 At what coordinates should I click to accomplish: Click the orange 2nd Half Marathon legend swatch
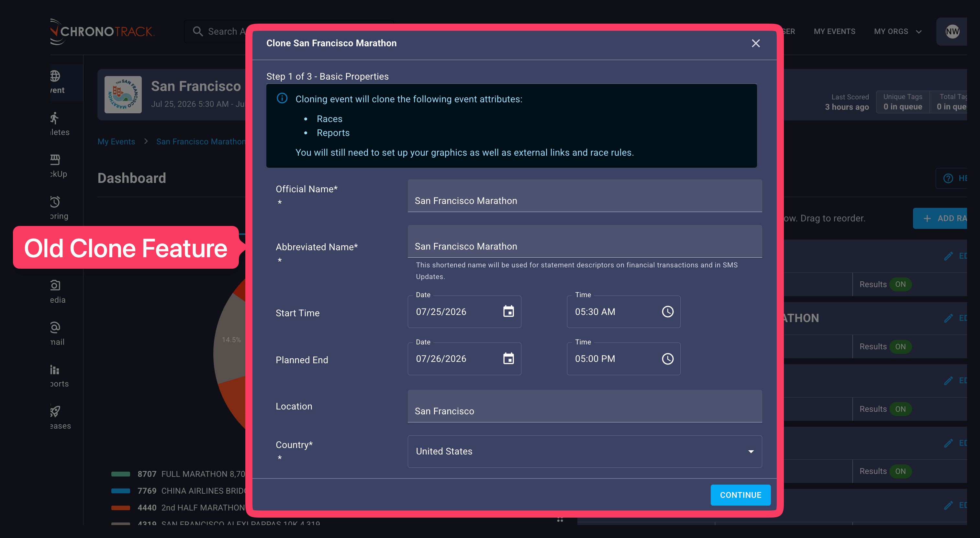click(121, 508)
